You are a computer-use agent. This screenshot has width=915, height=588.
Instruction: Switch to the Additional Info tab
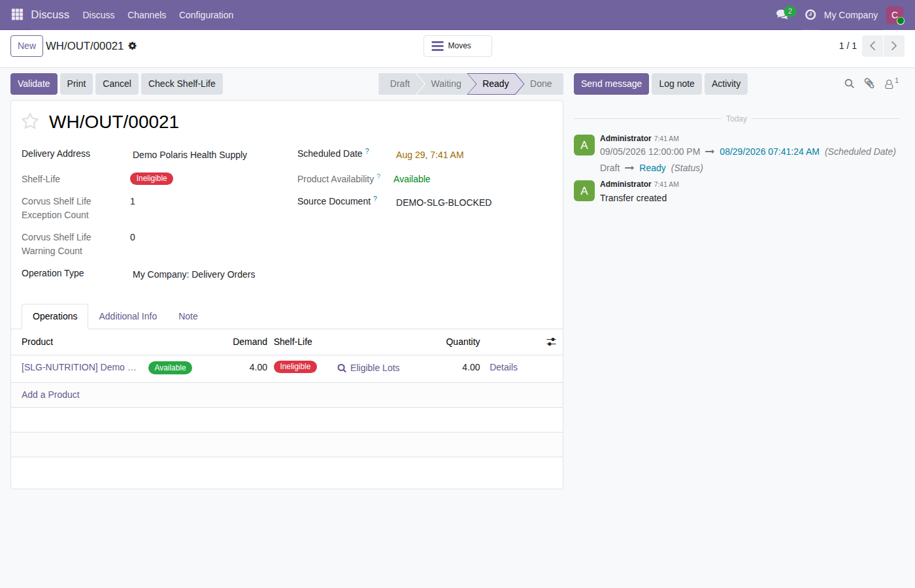tap(128, 316)
